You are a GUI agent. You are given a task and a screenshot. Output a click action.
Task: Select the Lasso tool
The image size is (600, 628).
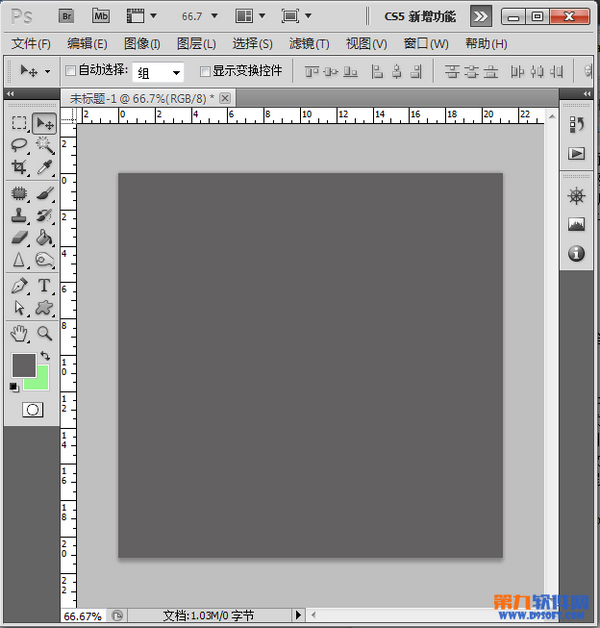[x=19, y=145]
